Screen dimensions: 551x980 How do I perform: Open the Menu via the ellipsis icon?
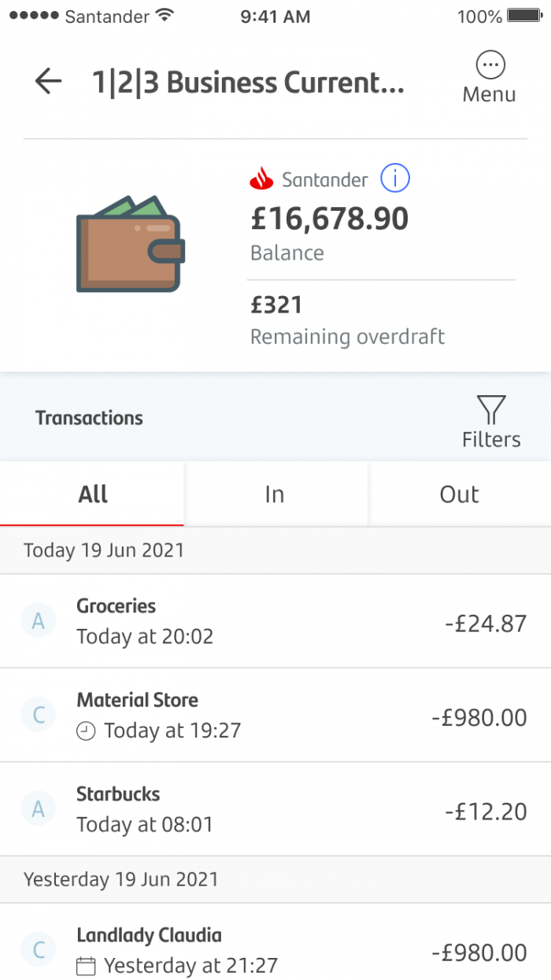pyautogui.click(x=490, y=65)
